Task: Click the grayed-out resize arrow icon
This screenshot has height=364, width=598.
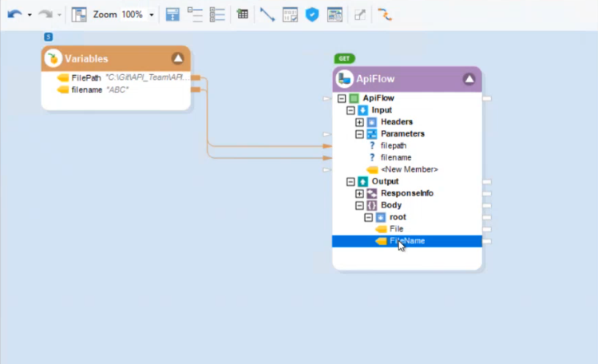Action: point(359,14)
